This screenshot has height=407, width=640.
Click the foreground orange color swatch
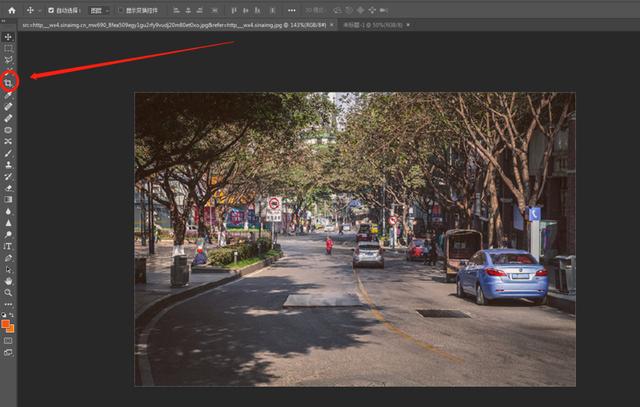point(6,323)
